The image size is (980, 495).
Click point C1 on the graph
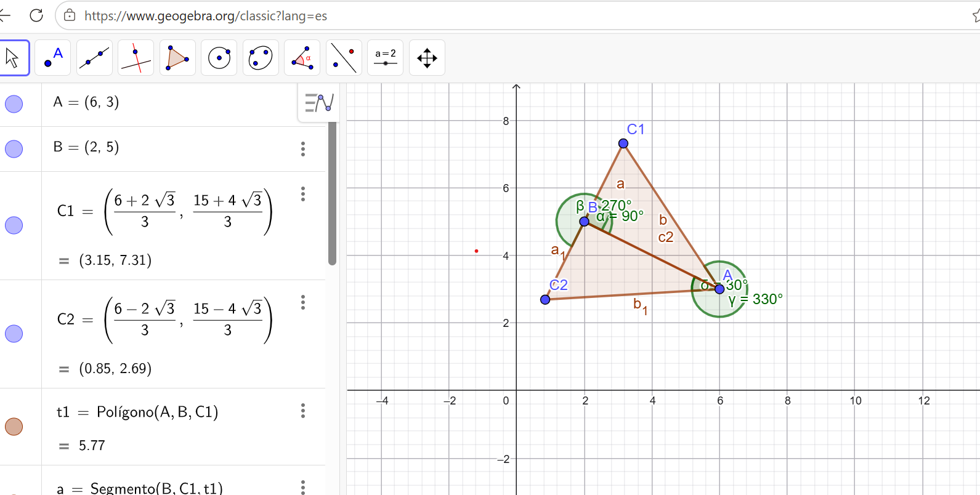[623, 143]
